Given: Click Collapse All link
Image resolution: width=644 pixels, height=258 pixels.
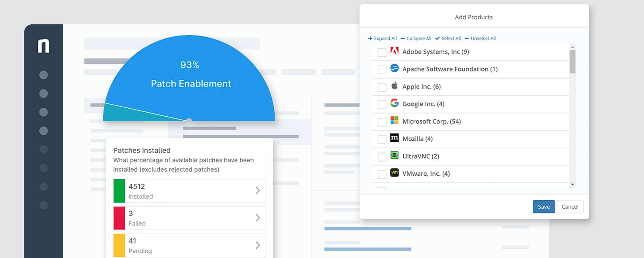Looking at the screenshot, I should click(416, 38).
